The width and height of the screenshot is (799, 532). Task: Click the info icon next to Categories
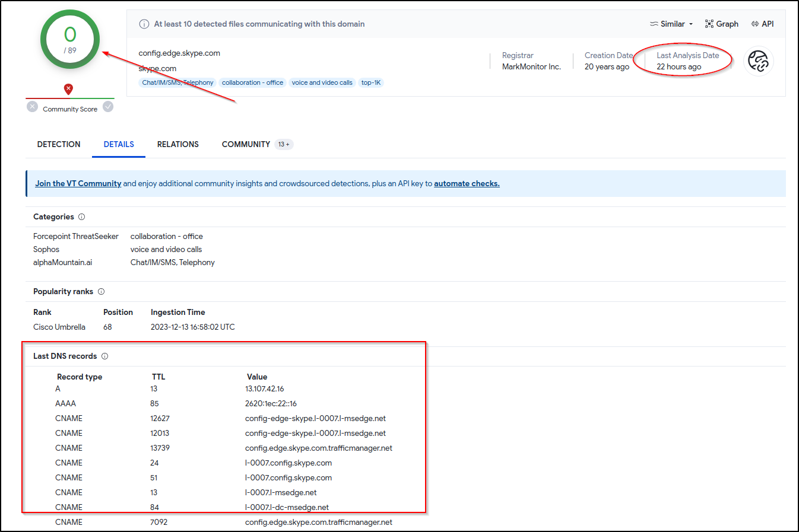(x=82, y=217)
